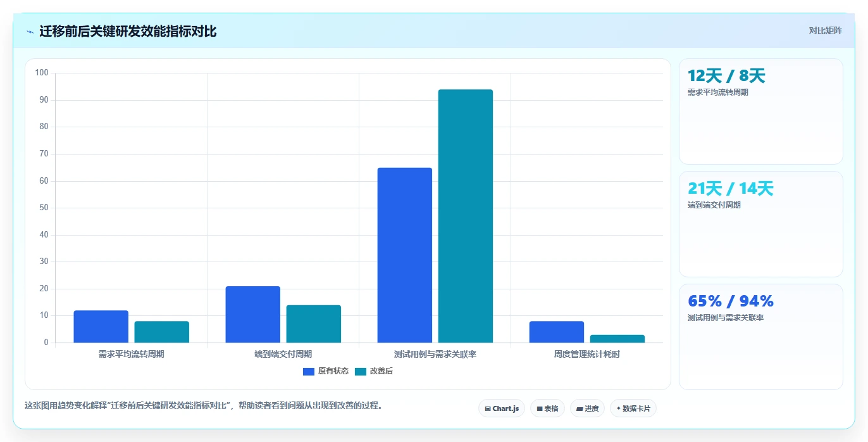Viewport: 868px width, 442px height.
Task: Click the 12天 / 8天 card value
Action: click(x=726, y=76)
